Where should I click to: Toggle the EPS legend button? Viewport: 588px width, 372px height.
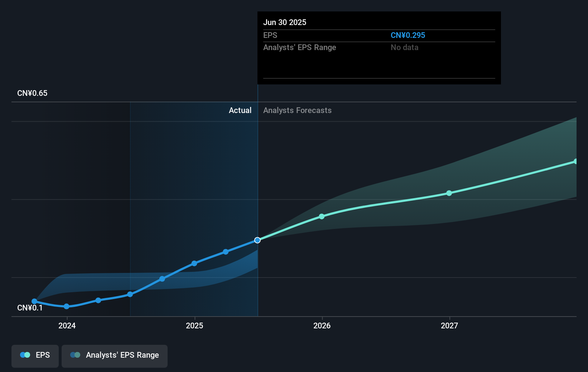tap(35, 356)
